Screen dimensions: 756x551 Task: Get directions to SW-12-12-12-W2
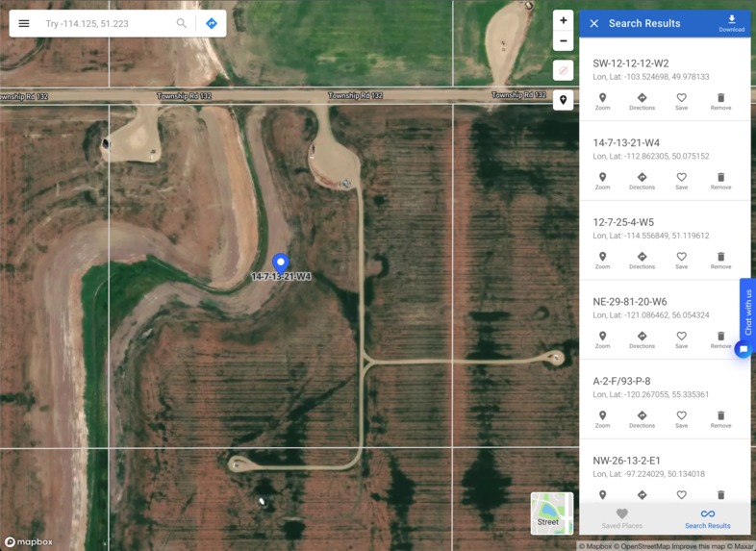point(642,101)
